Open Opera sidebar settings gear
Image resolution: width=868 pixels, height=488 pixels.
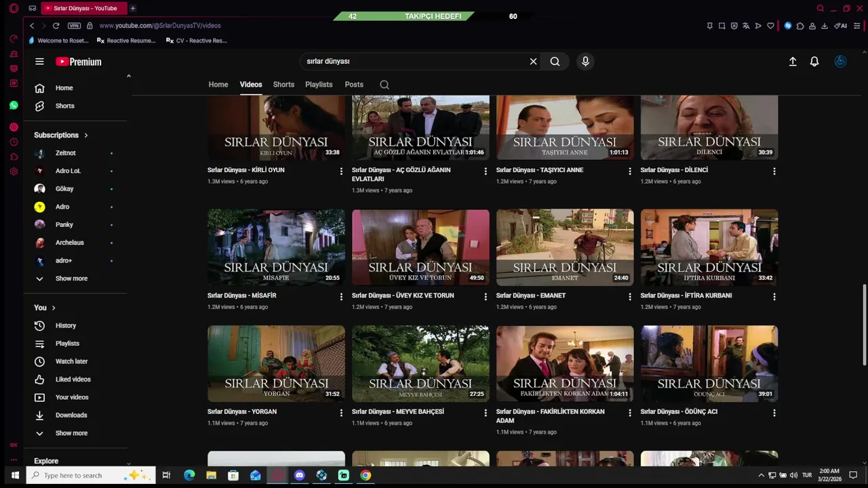pos(14,171)
